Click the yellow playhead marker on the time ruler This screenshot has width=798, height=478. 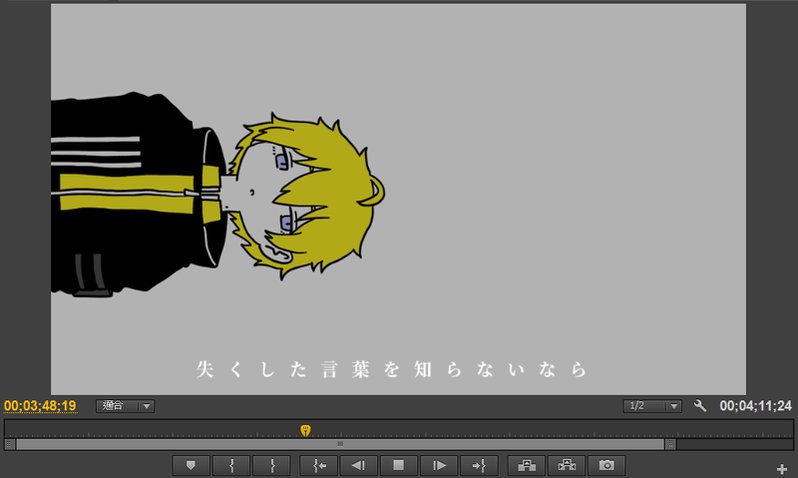[x=305, y=431]
